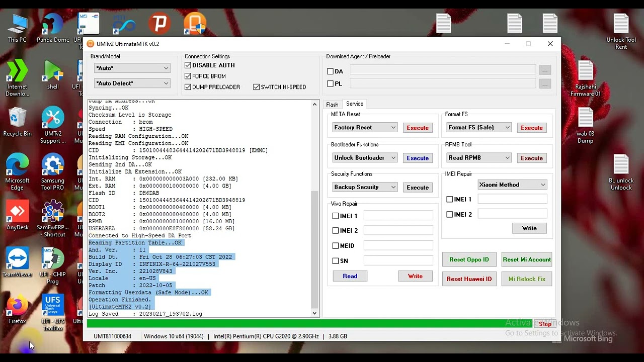Execute the RPMB Tool action
The height and width of the screenshot is (362, 644).
[x=532, y=158]
